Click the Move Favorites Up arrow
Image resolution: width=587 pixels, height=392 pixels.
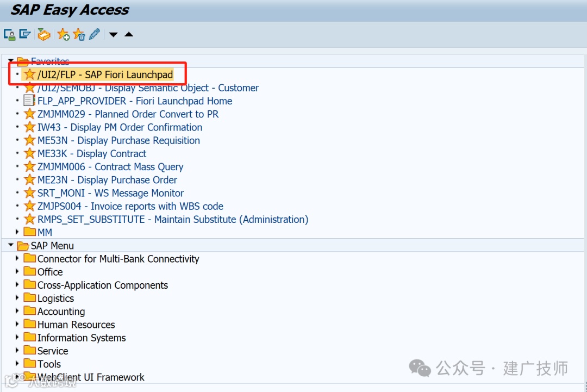coord(129,34)
